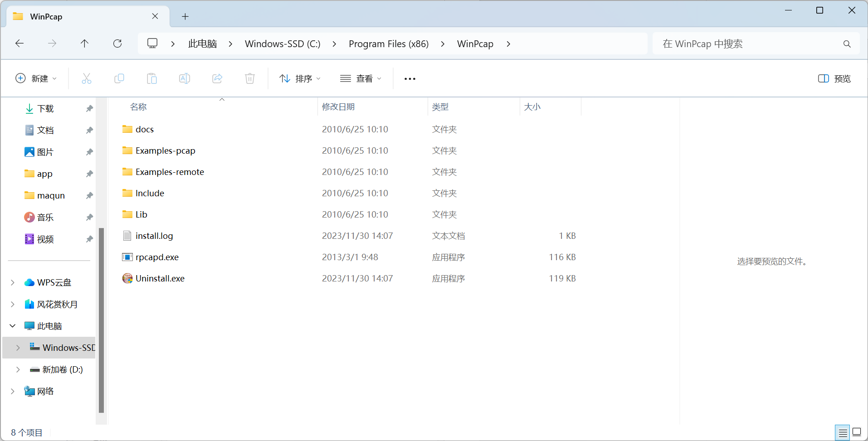Go back to the previous folder
This screenshot has width=868, height=441.
pyautogui.click(x=20, y=44)
